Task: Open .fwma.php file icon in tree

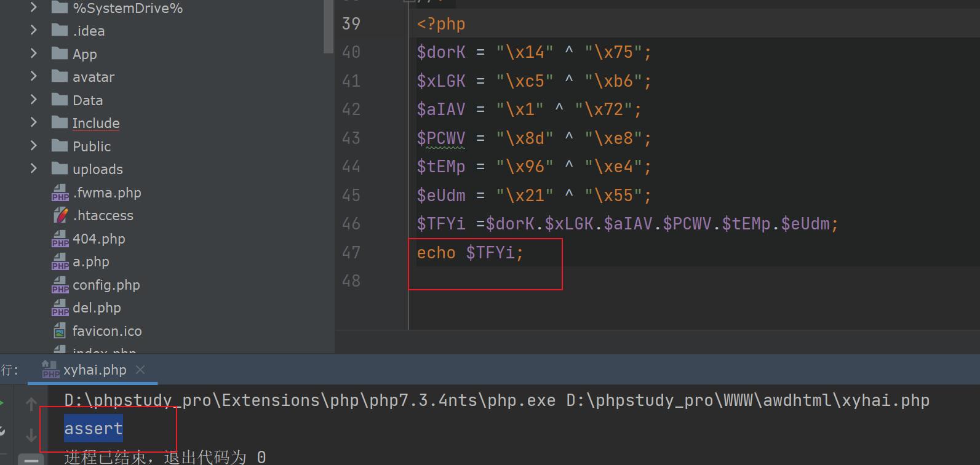Action: [x=60, y=193]
